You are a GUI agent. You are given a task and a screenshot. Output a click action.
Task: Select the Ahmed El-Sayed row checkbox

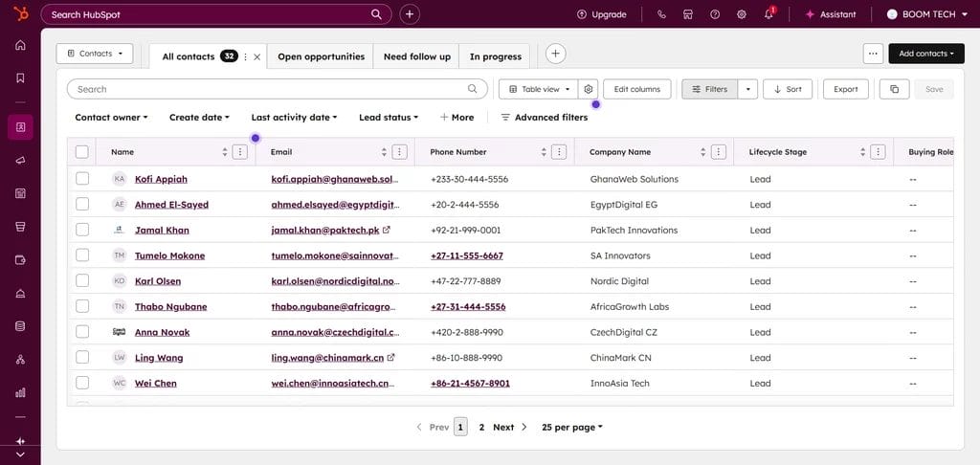coord(82,205)
